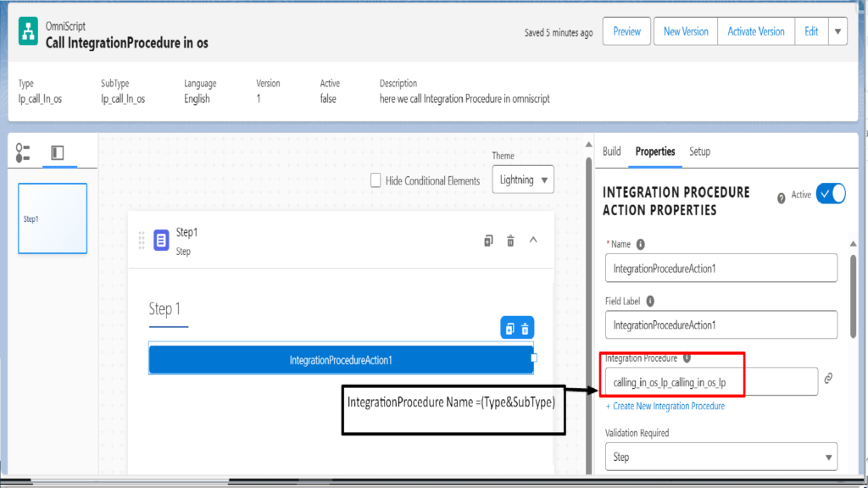
Task: Clone IntegrationProcedureAction1 with blue copy icon
Action: click(509, 329)
